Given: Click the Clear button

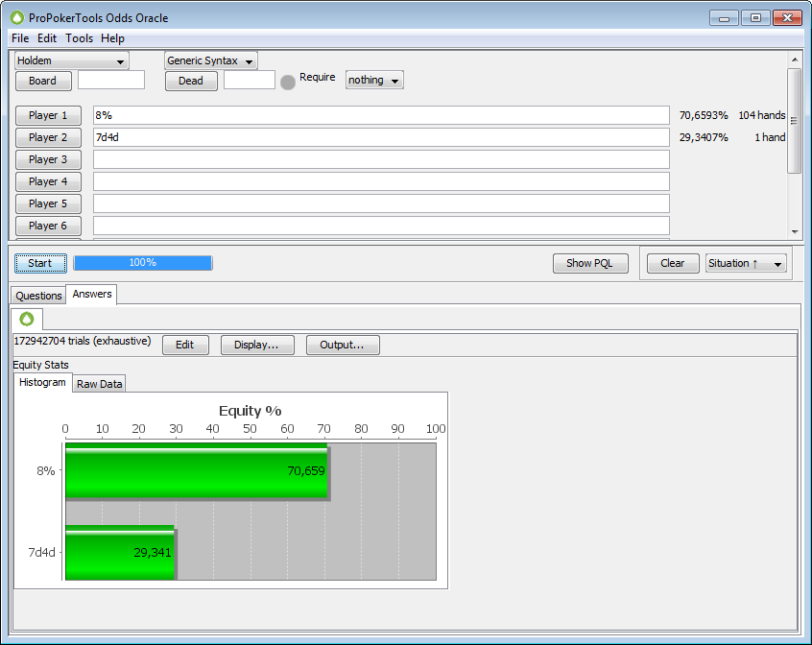Looking at the screenshot, I should click(x=673, y=263).
